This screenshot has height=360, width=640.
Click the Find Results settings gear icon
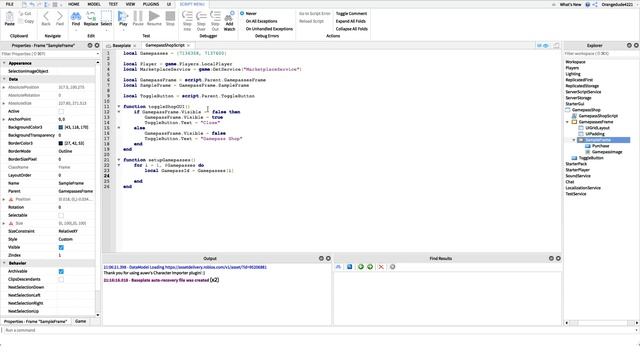point(392,267)
